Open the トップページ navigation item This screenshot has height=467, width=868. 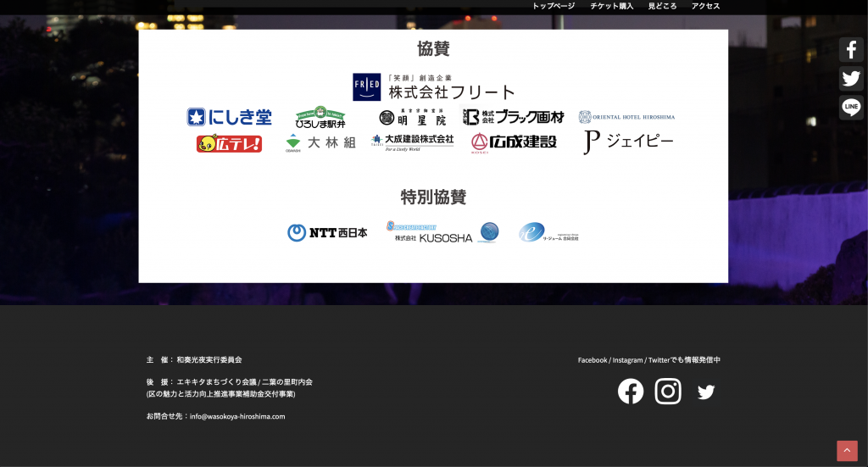tap(553, 6)
